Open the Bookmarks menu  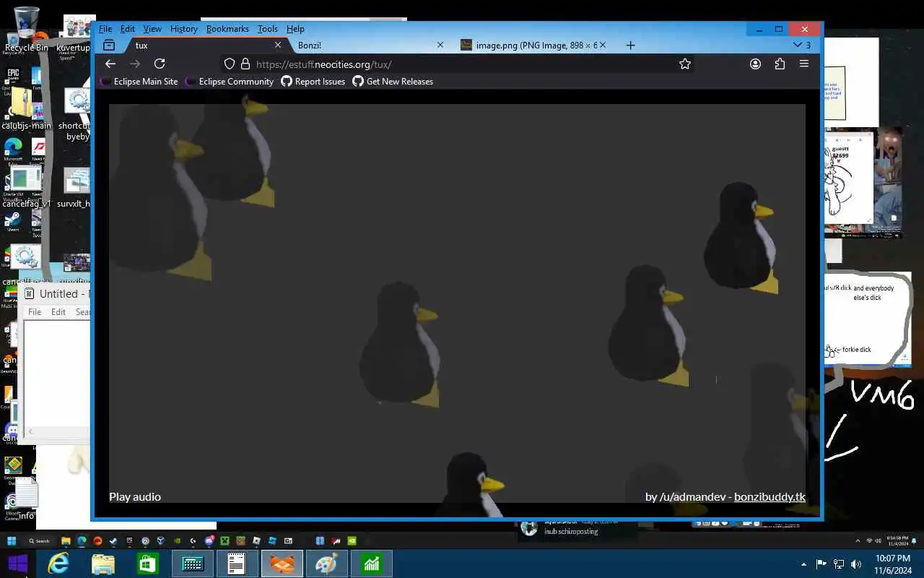[x=227, y=29]
